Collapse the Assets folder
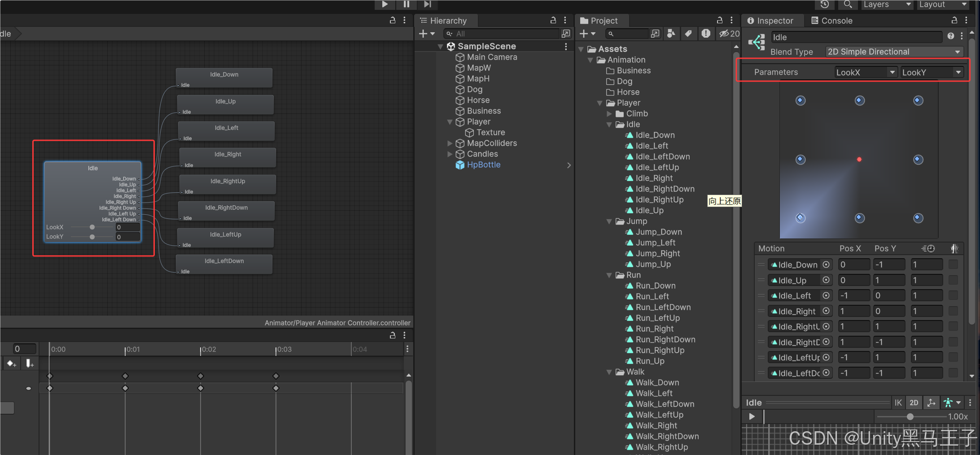980x455 pixels. tap(582, 49)
